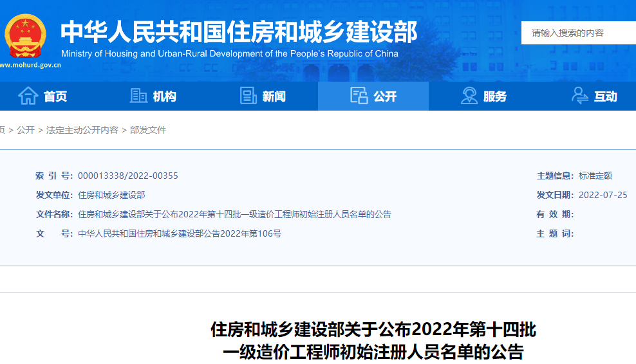Image resolution: width=636 pixels, height=364 pixels.
Task: Select the 服务 text in navigation bar
Action: 495,96
